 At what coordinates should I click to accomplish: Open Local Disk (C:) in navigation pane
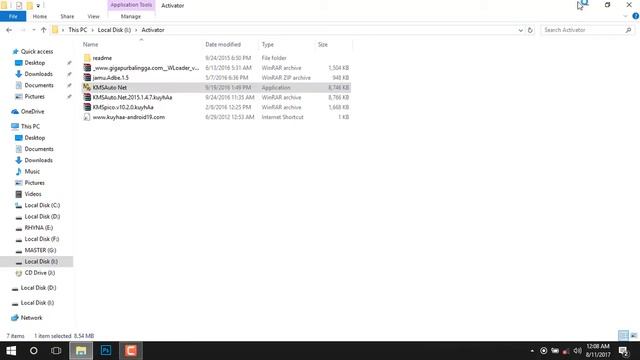coord(42,205)
